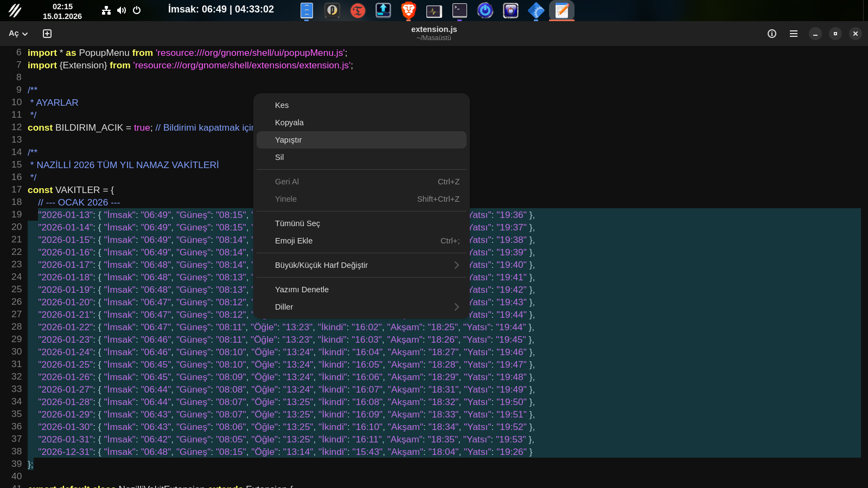The height and width of the screenshot is (488, 868).
Task: Select Kopyala in the context menu
Action: pos(361,123)
